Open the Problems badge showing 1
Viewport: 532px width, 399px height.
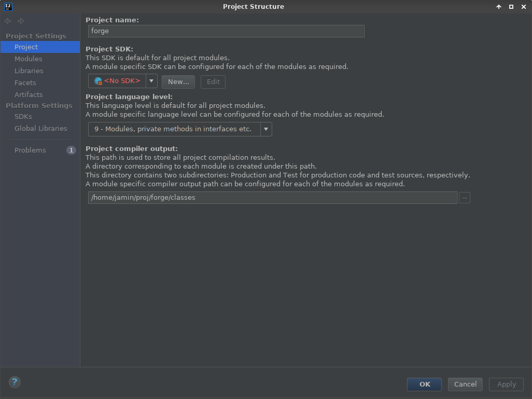[71, 150]
